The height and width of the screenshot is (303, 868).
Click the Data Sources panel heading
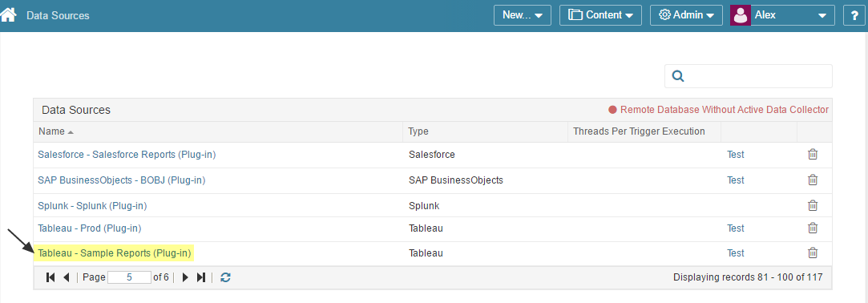tap(76, 110)
